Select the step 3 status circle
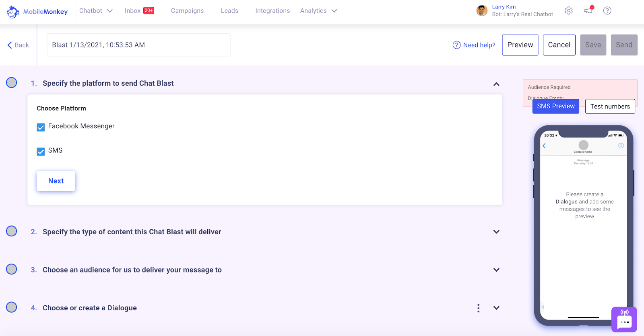The height and width of the screenshot is (336, 644). [12, 269]
